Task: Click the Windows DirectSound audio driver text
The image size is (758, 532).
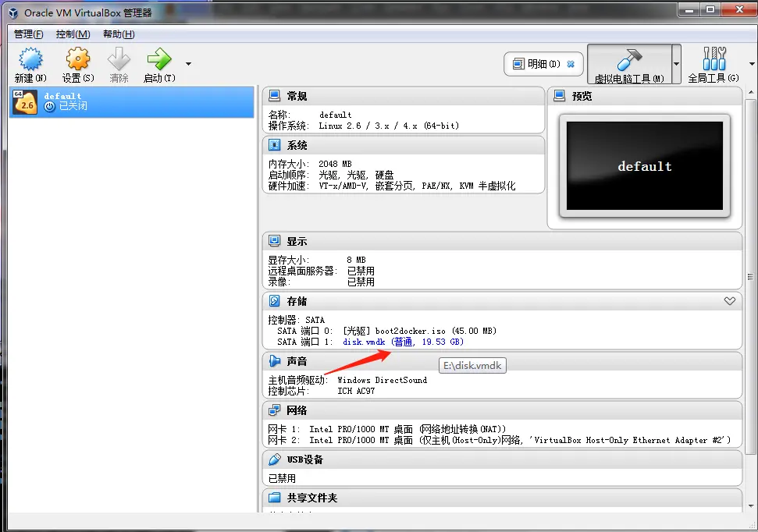Action: tap(383, 380)
